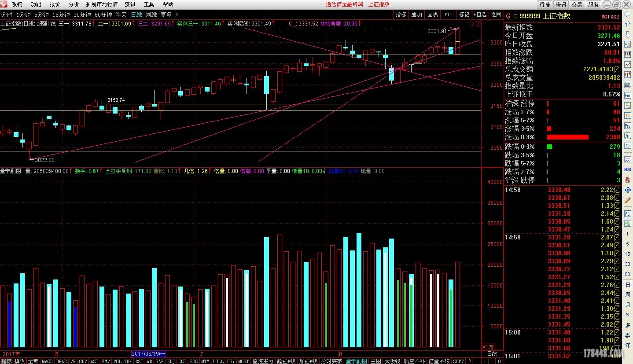
Task: Switch to 60-minute period in sidebar
Action: click(x=627, y=274)
